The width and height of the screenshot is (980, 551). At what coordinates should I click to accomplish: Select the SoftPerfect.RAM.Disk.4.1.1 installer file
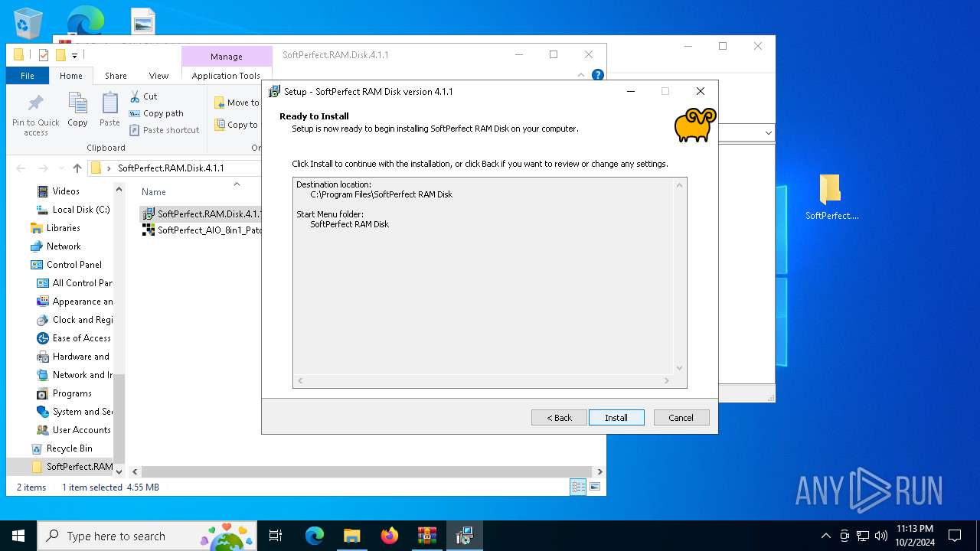point(202,214)
